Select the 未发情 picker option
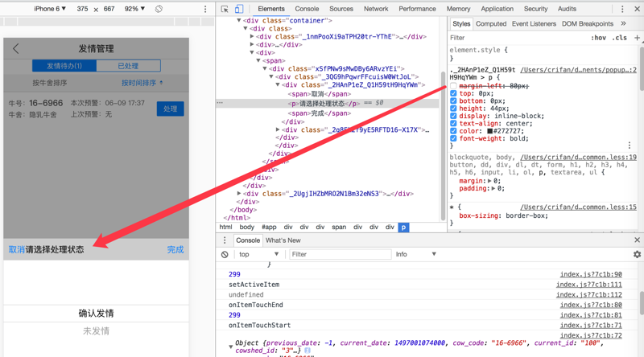The width and height of the screenshot is (644, 357). (96, 331)
